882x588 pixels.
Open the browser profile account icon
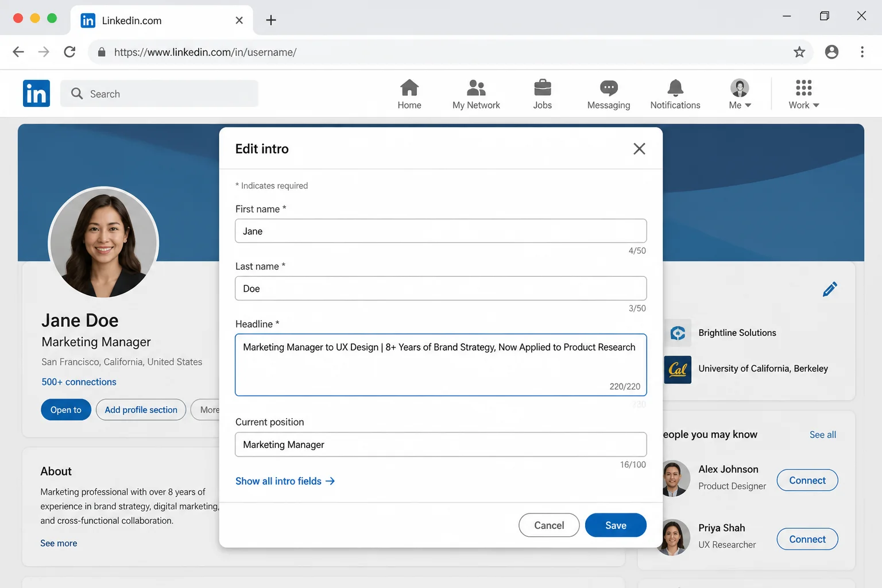coord(831,52)
